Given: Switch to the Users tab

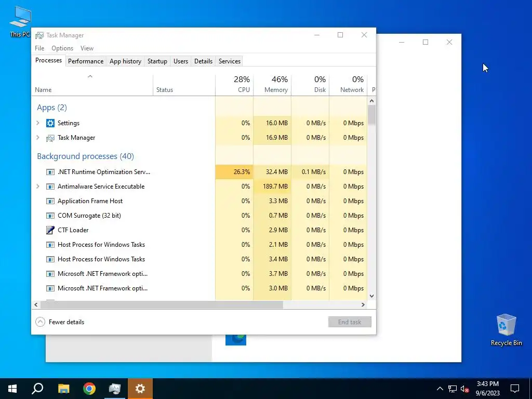Looking at the screenshot, I should pos(181,61).
